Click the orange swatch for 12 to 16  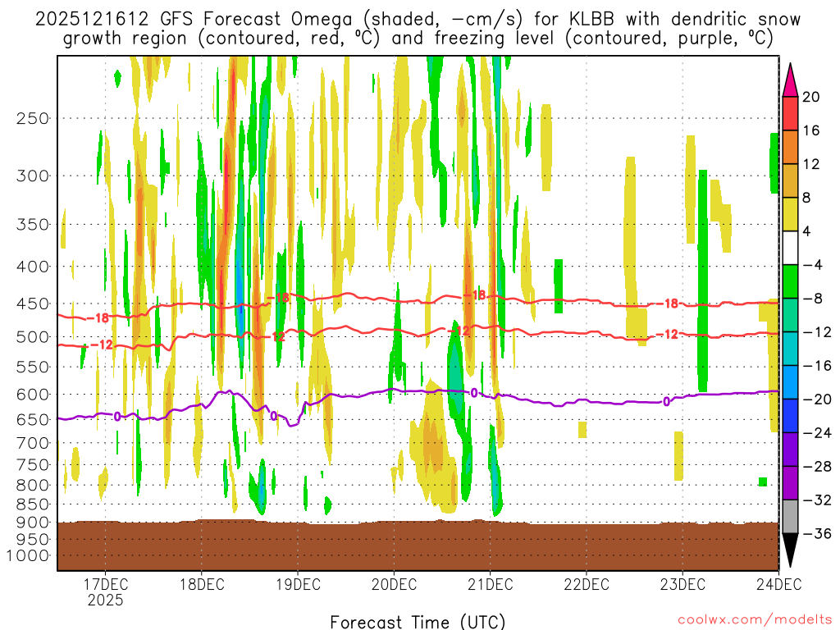tap(790, 148)
